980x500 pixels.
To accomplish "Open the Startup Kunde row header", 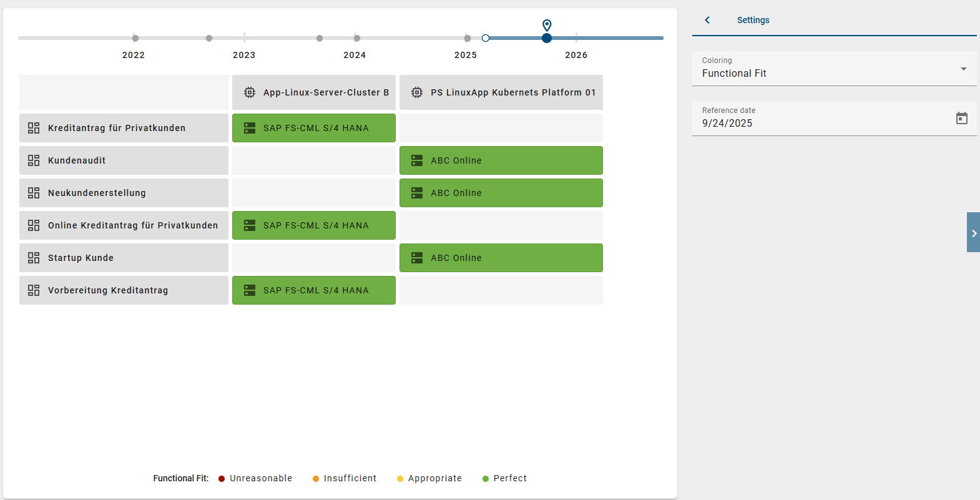I will 124,258.
